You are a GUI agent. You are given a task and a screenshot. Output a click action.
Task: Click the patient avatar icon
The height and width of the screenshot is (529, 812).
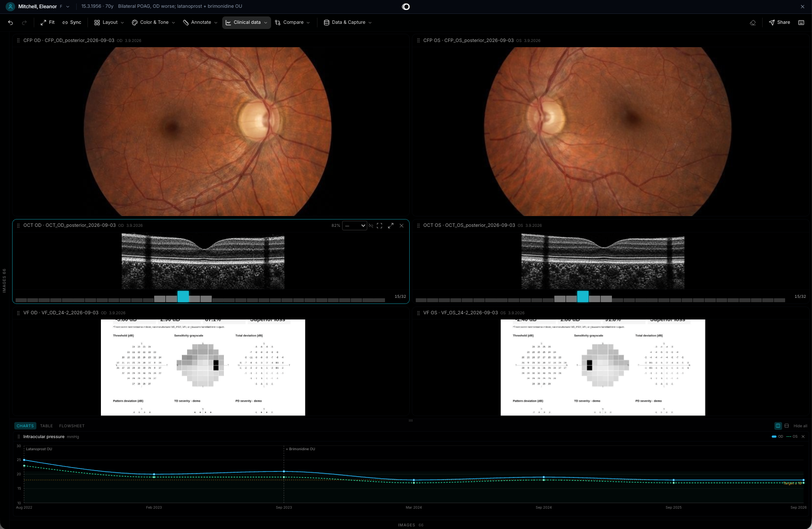pos(10,6)
